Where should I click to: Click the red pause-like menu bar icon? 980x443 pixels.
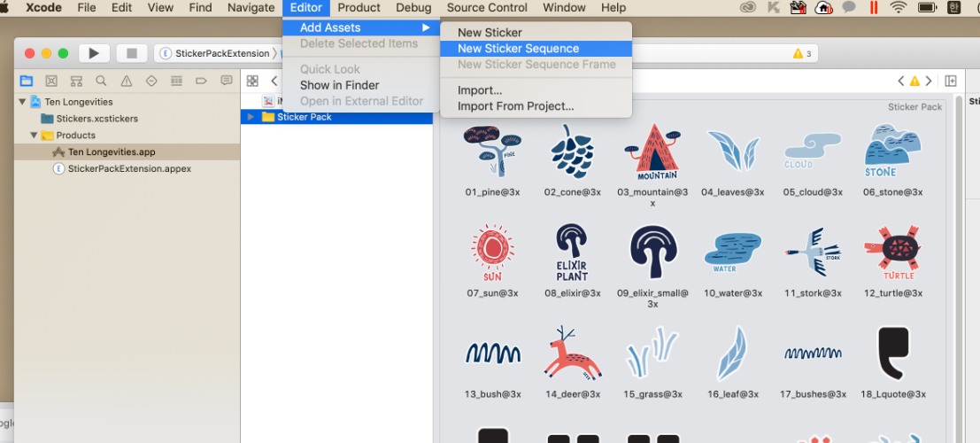click(874, 8)
